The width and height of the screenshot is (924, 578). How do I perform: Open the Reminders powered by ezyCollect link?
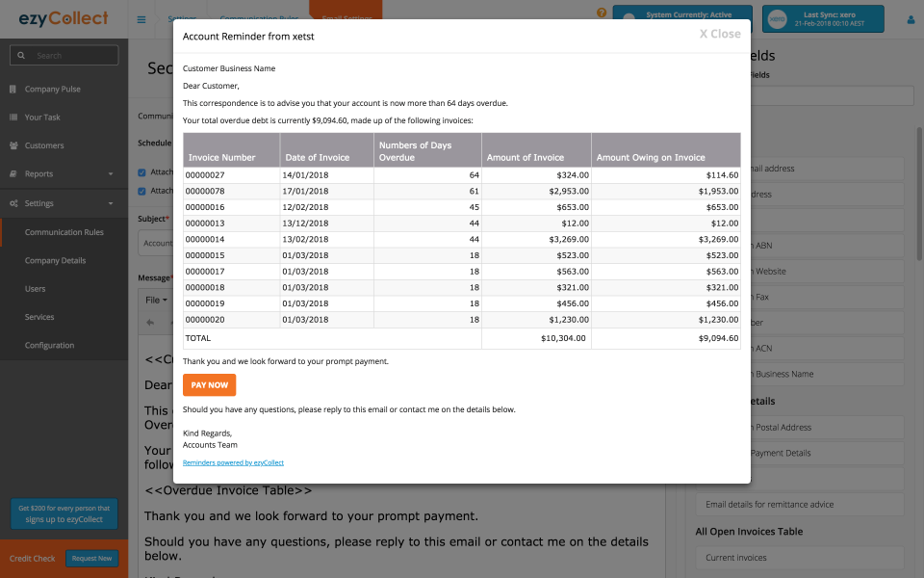(233, 462)
